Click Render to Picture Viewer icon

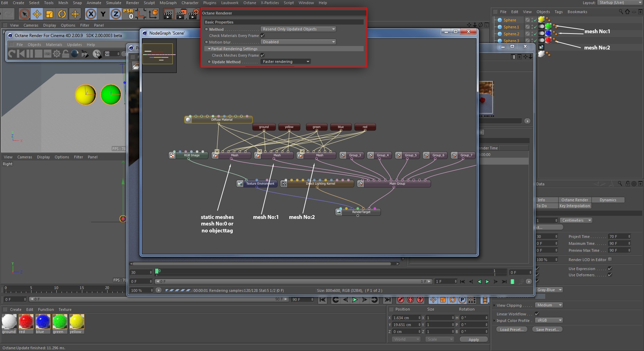(181, 14)
